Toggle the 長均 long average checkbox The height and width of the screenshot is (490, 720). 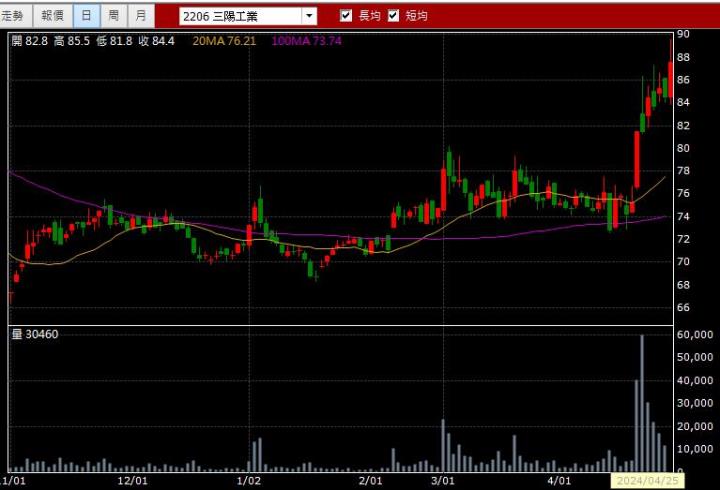pos(346,16)
